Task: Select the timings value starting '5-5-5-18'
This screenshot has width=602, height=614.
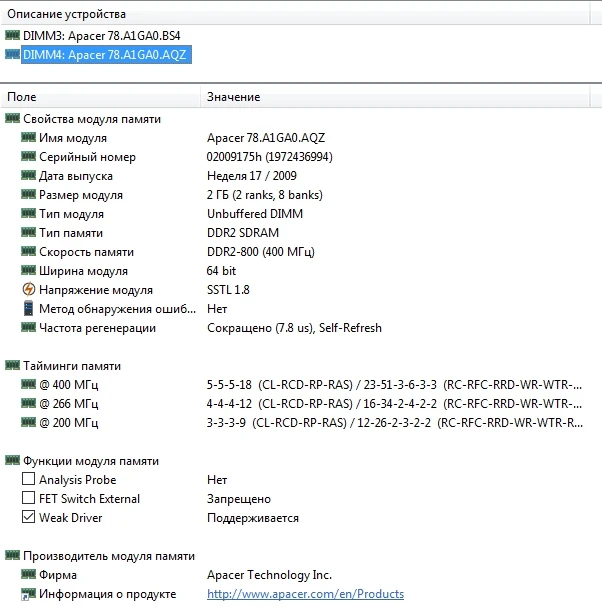Action: (x=394, y=385)
